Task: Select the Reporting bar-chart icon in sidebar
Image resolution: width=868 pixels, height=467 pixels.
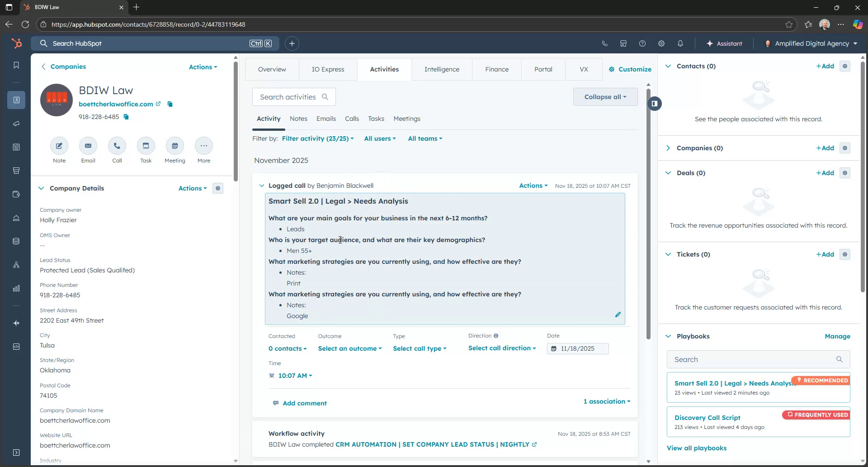Action: 16,288
